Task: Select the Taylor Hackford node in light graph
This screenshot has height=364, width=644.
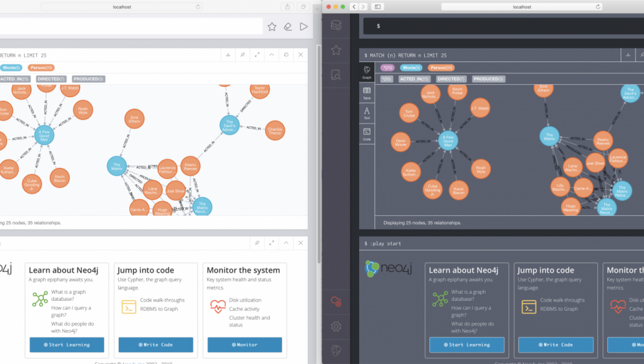Action: click(259, 90)
